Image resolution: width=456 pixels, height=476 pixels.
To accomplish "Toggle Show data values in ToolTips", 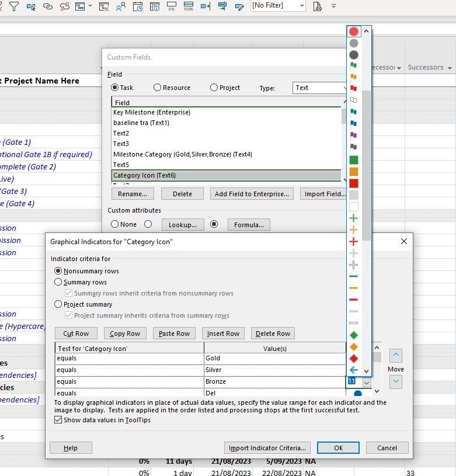I will tap(58, 420).
